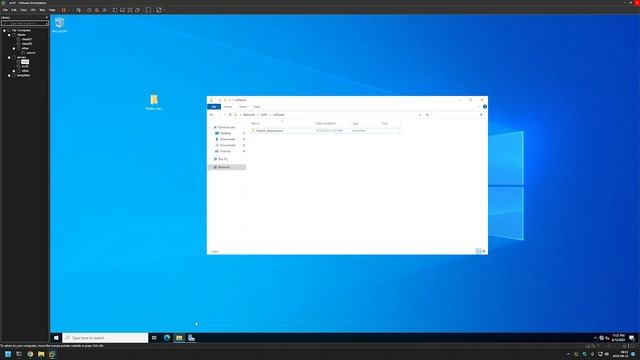
Task: Open Quick access in navigation pane
Action: click(x=227, y=127)
